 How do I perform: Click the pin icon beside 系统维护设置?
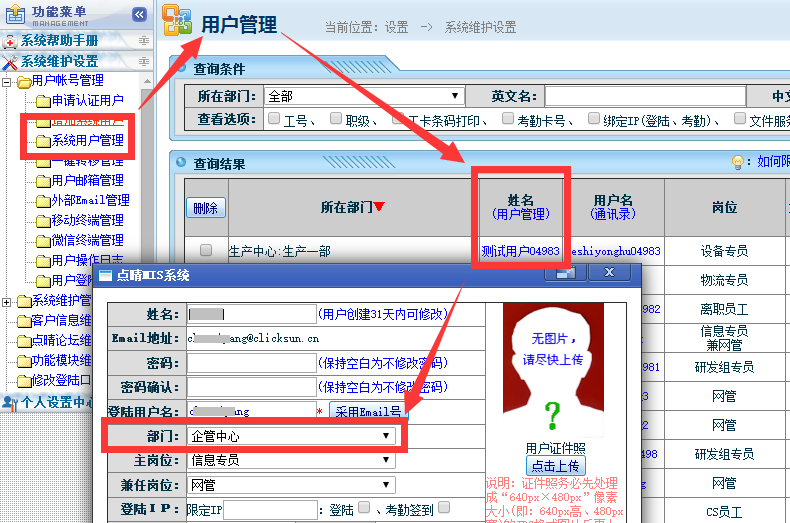144,61
